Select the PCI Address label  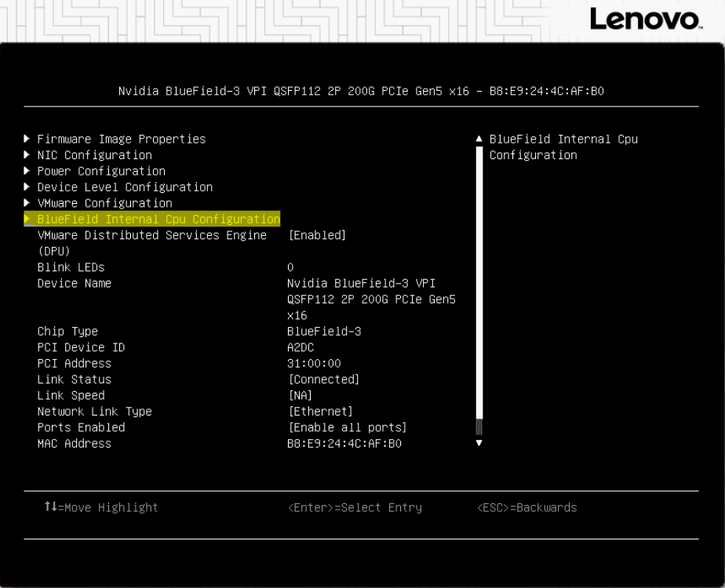(74, 364)
